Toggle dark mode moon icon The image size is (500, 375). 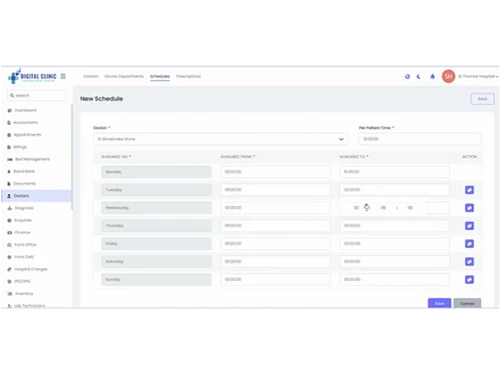pos(419,76)
